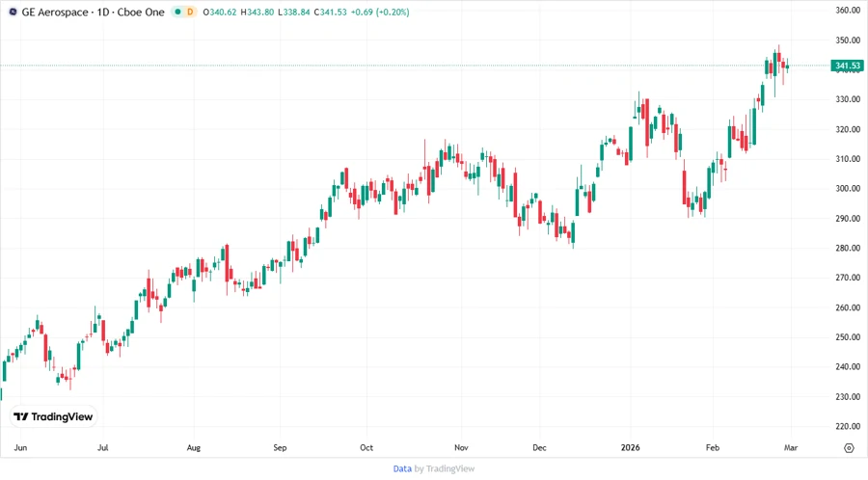Screen dimensions: 868x480
Task: Click the 290.00 price scale label
Action: pyautogui.click(x=848, y=219)
